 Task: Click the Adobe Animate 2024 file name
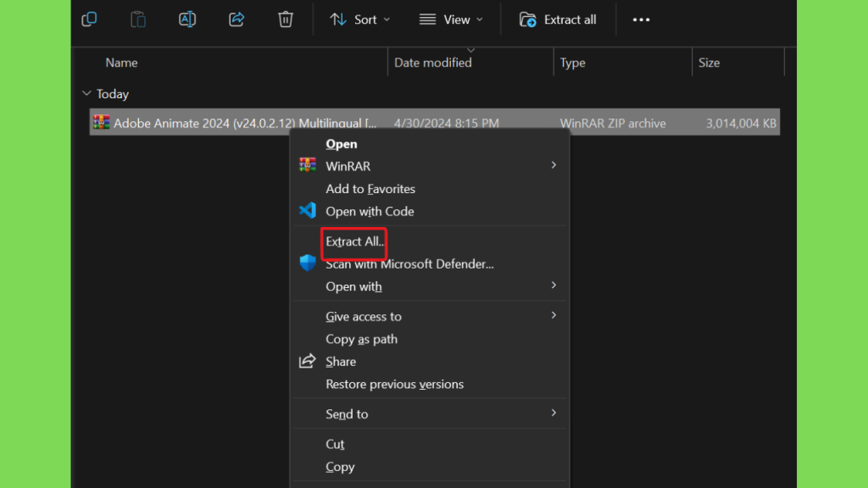pyautogui.click(x=245, y=123)
